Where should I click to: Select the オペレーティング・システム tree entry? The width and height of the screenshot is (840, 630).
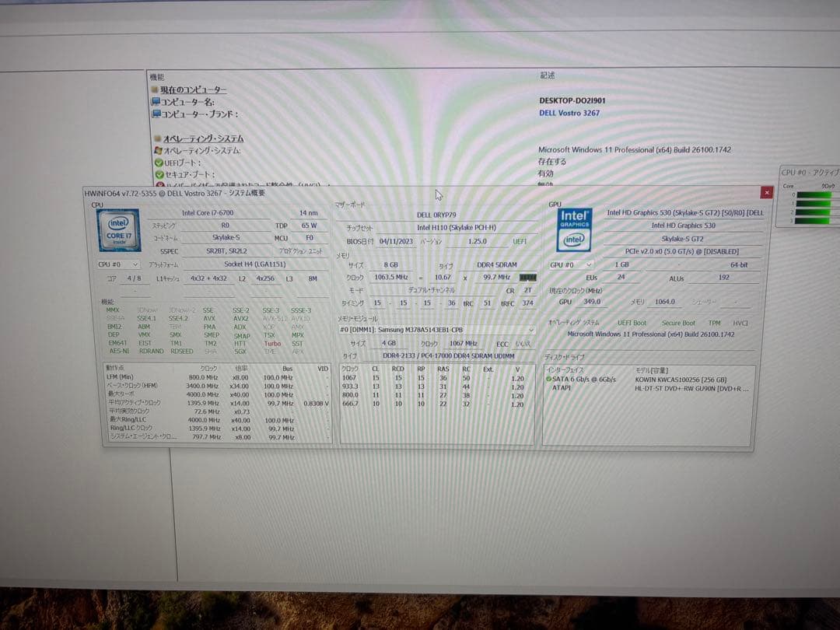coord(202,138)
